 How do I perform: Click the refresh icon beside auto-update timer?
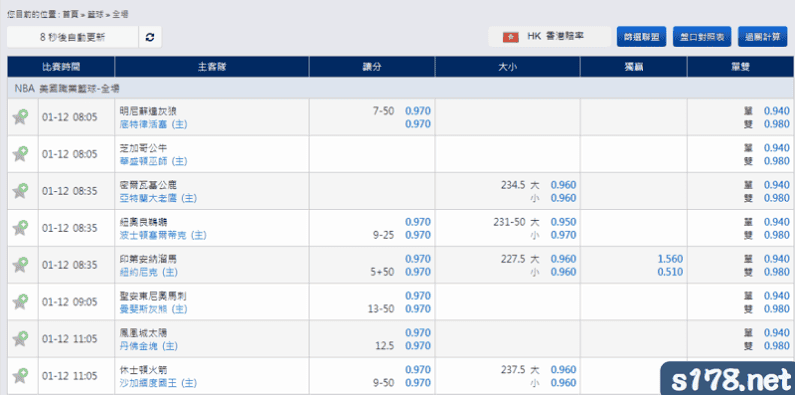(x=150, y=37)
